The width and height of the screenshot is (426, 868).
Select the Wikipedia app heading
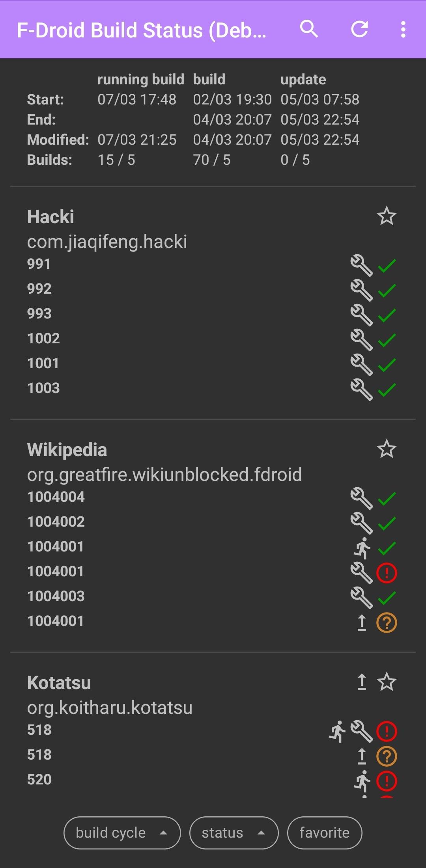pyautogui.click(x=67, y=450)
